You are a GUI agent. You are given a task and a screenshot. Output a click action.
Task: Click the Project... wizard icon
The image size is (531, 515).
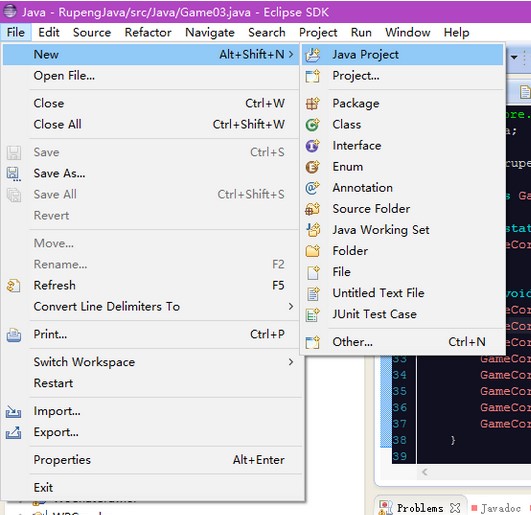click(x=313, y=76)
